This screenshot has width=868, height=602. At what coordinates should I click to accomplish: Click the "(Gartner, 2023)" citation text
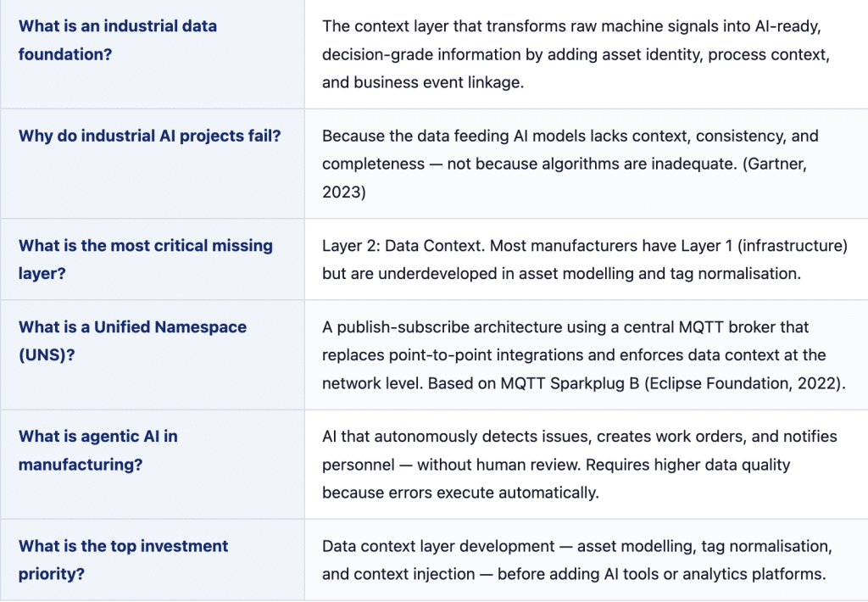772,164
